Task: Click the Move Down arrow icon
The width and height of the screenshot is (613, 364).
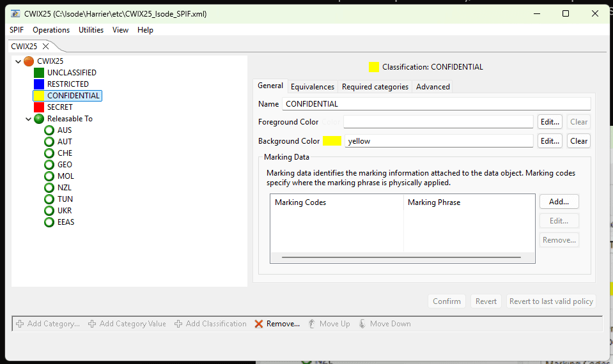Action: [x=362, y=324]
